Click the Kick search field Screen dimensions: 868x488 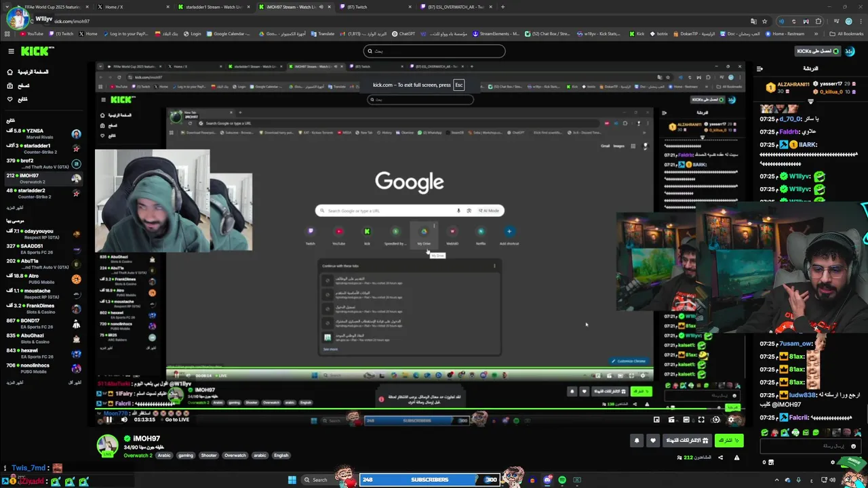tap(434, 51)
